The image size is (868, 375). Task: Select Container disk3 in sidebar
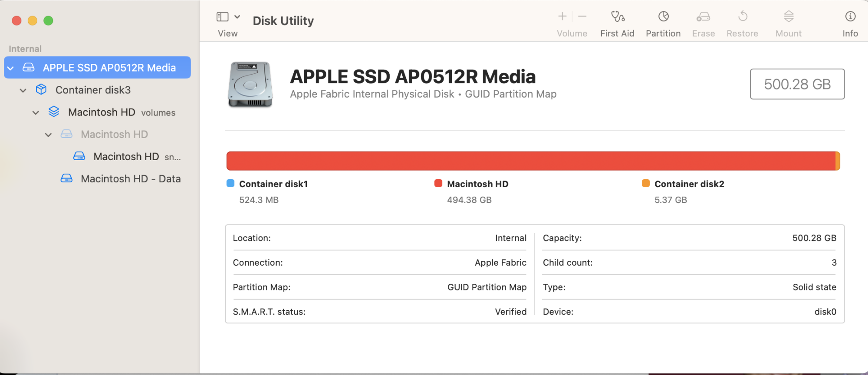(97, 90)
